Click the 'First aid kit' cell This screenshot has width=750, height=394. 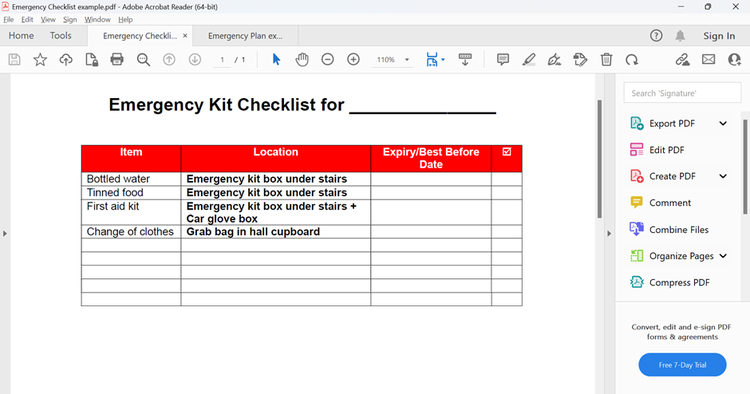pos(131,212)
